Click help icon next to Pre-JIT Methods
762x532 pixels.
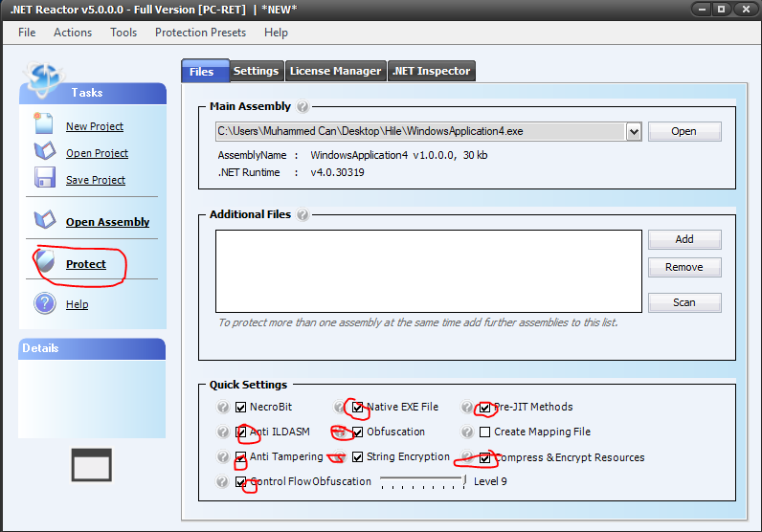(466, 408)
